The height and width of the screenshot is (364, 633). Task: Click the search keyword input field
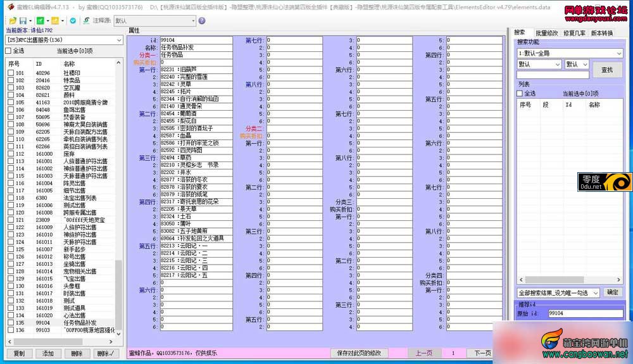coord(553,75)
